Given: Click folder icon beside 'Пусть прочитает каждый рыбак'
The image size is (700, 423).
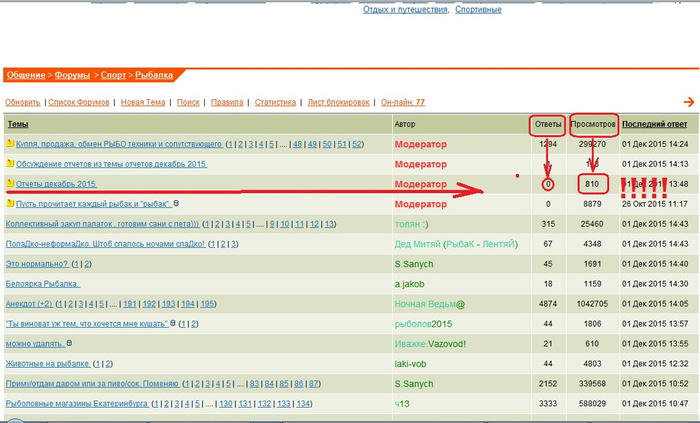Looking at the screenshot, I should (x=10, y=204).
